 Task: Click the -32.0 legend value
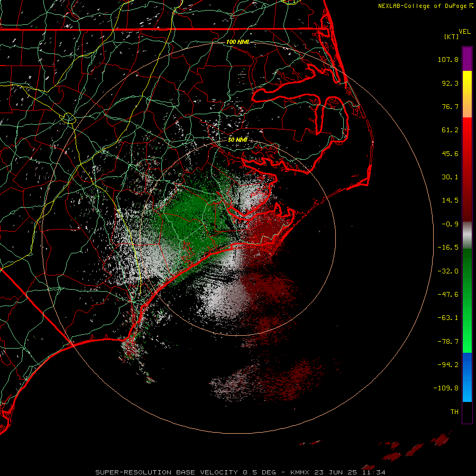click(448, 271)
